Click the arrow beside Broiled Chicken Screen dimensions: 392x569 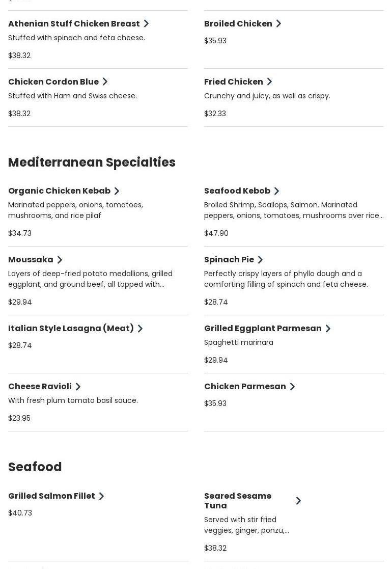(x=278, y=23)
